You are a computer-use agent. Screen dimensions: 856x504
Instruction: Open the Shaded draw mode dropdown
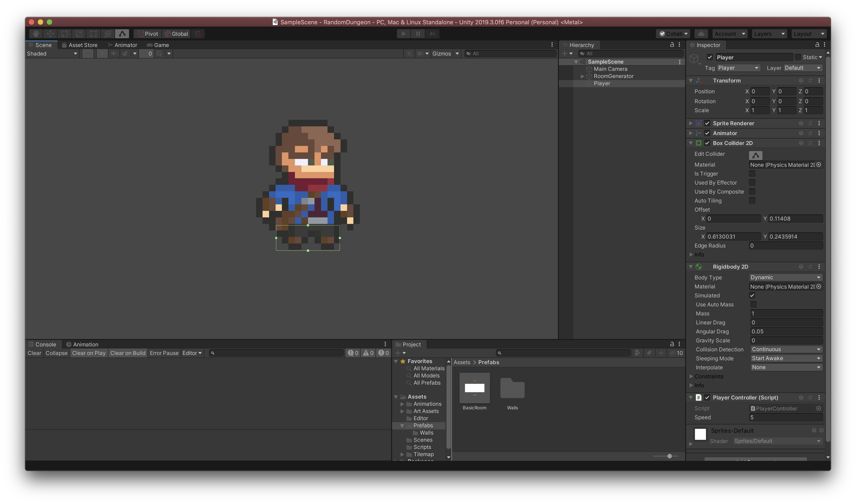pos(53,54)
